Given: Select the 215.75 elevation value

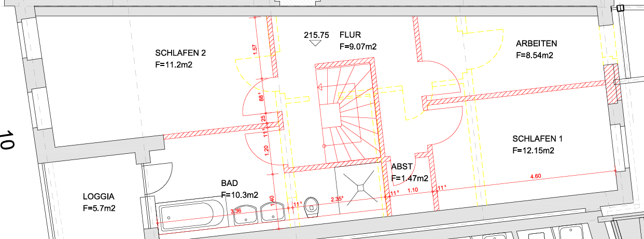Looking at the screenshot, I should tap(316, 35).
